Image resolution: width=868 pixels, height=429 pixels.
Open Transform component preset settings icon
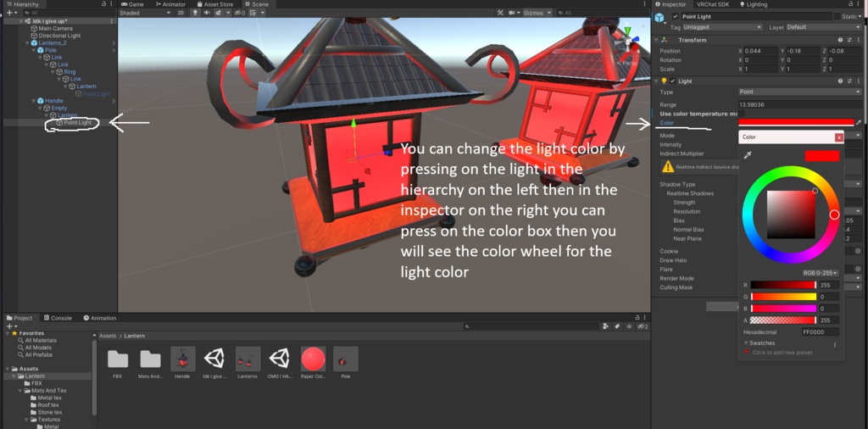pos(849,40)
